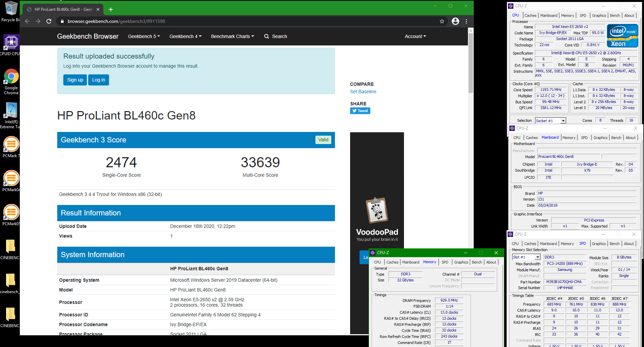Image resolution: width=644 pixels, height=347 pixels.
Task: Click the Log in button
Action: click(99, 80)
